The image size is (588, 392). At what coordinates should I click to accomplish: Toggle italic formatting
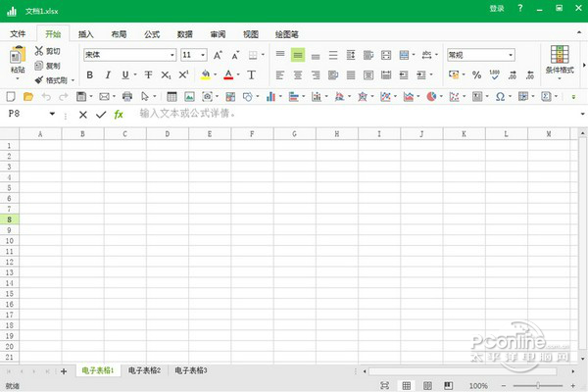tap(108, 75)
